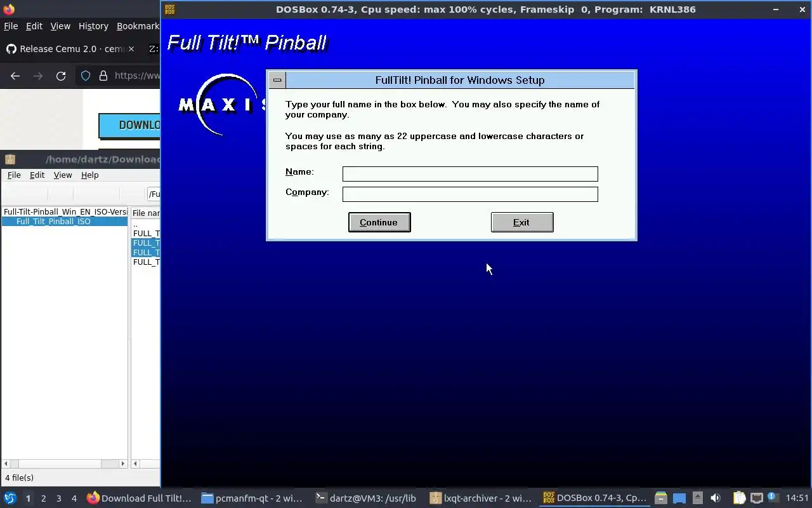Click the Company input field
Image resolution: width=812 pixels, height=508 pixels.
470,194
